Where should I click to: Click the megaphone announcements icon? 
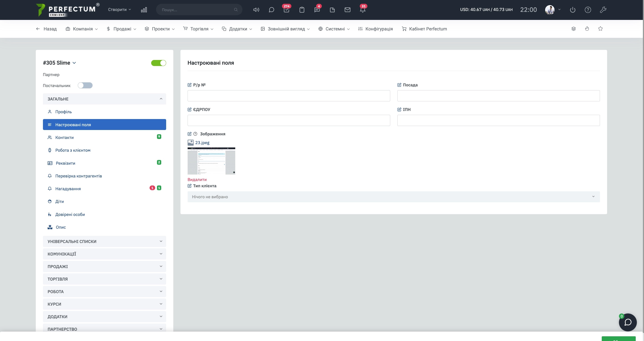click(256, 10)
